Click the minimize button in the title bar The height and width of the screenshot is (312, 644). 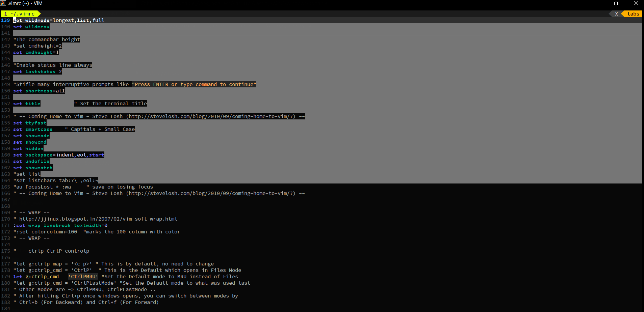coord(596,3)
